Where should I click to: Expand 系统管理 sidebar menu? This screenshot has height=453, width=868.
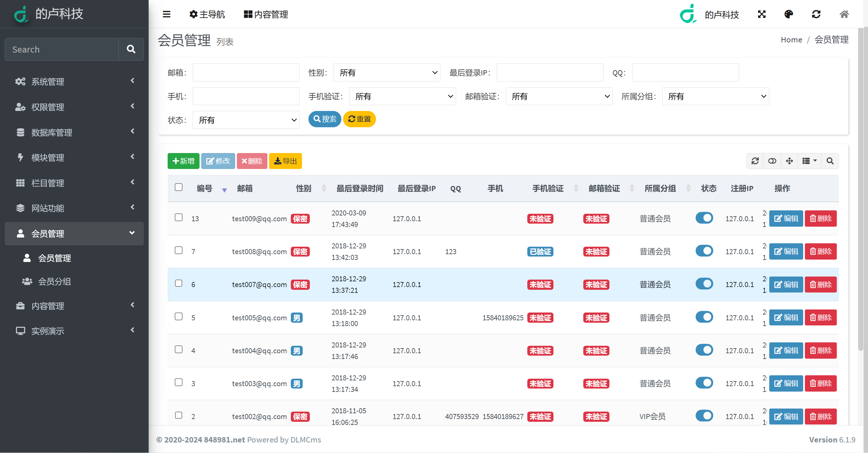tap(74, 81)
